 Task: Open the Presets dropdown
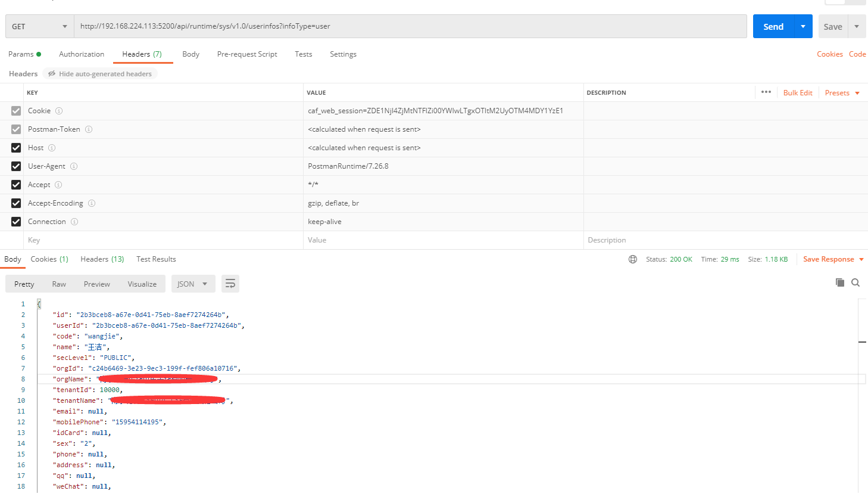tap(841, 92)
